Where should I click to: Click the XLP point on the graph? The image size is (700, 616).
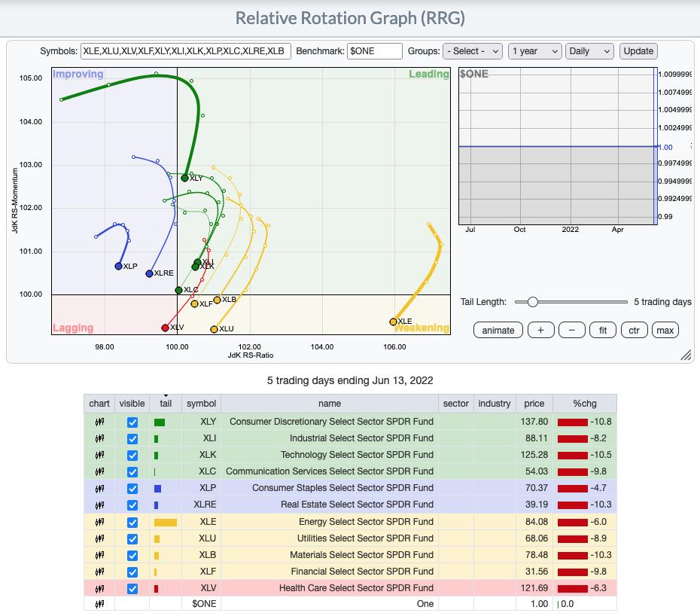click(x=118, y=267)
